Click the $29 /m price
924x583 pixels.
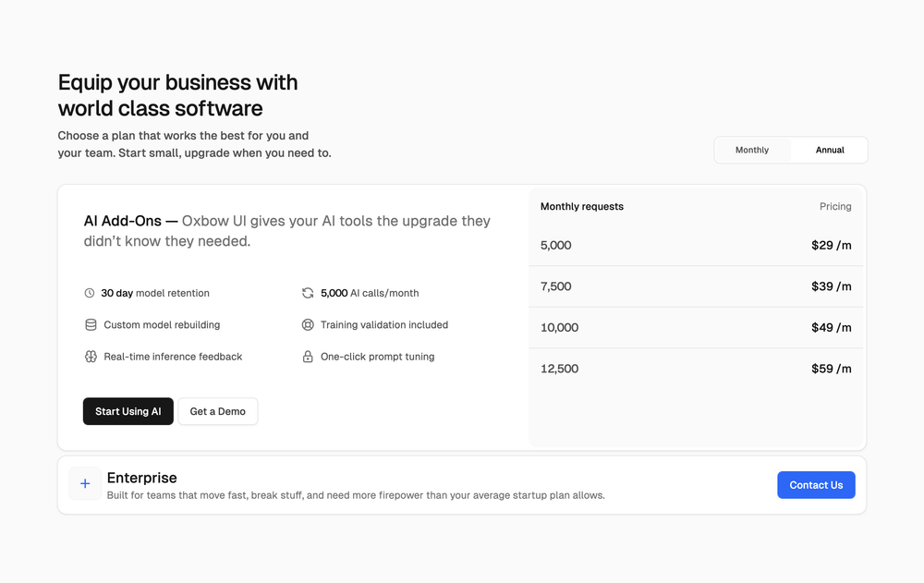pyautogui.click(x=831, y=245)
